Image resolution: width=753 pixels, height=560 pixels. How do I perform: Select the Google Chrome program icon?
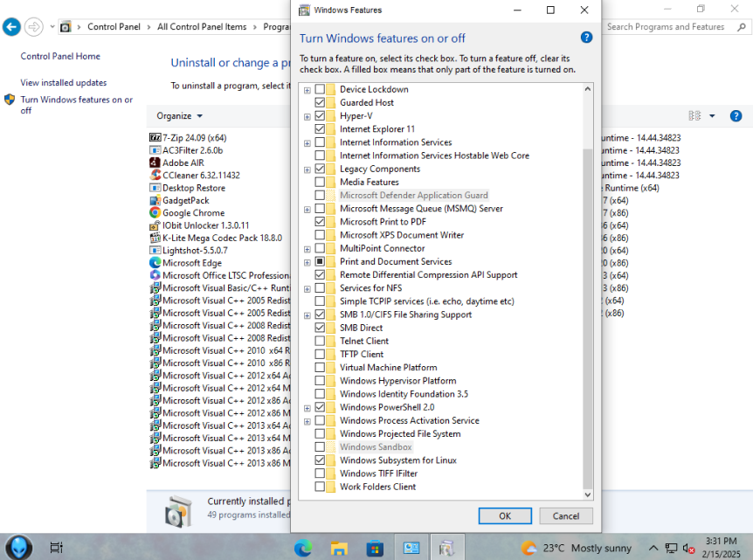tap(155, 213)
